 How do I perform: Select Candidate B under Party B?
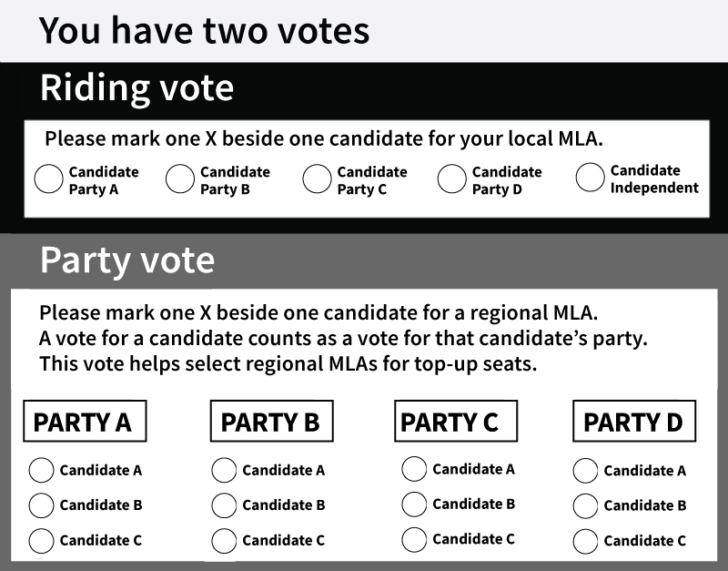point(224,505)
